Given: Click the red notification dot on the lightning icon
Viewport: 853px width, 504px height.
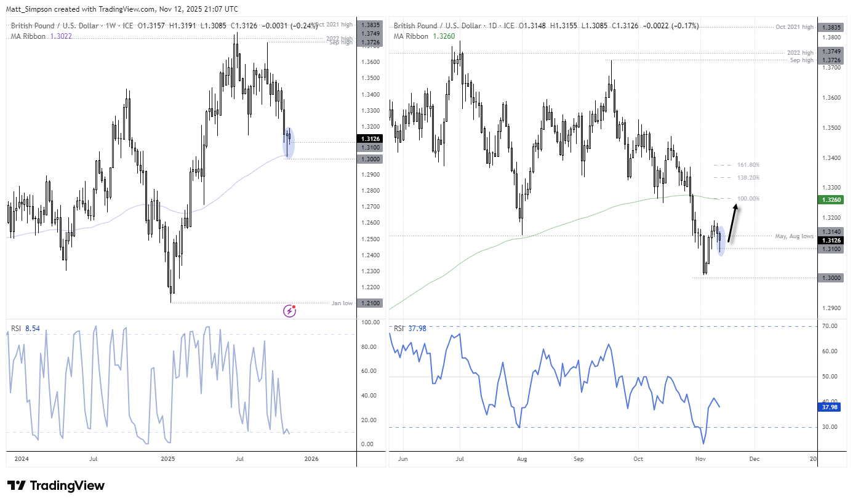Looking at the screenshot, I should [294, 306].
